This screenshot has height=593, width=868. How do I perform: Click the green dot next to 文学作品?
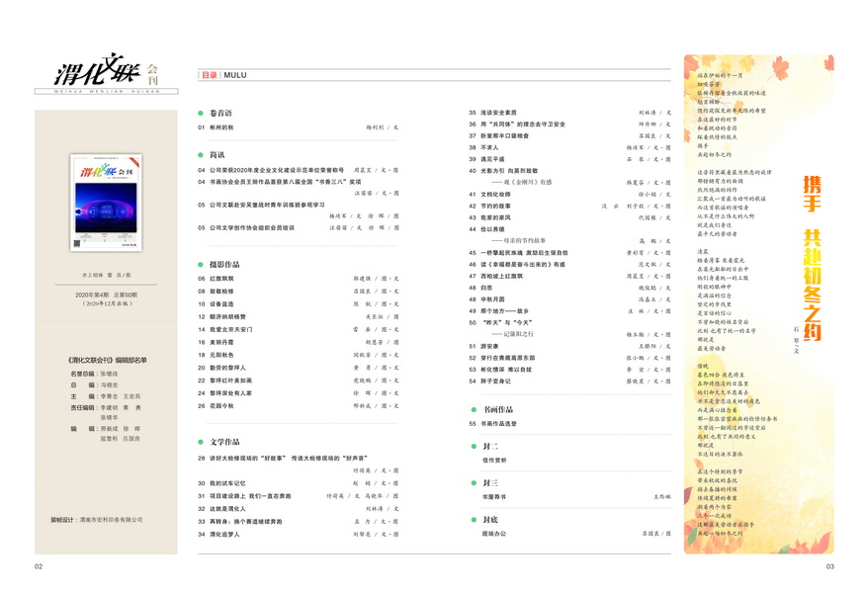[201, 442]
